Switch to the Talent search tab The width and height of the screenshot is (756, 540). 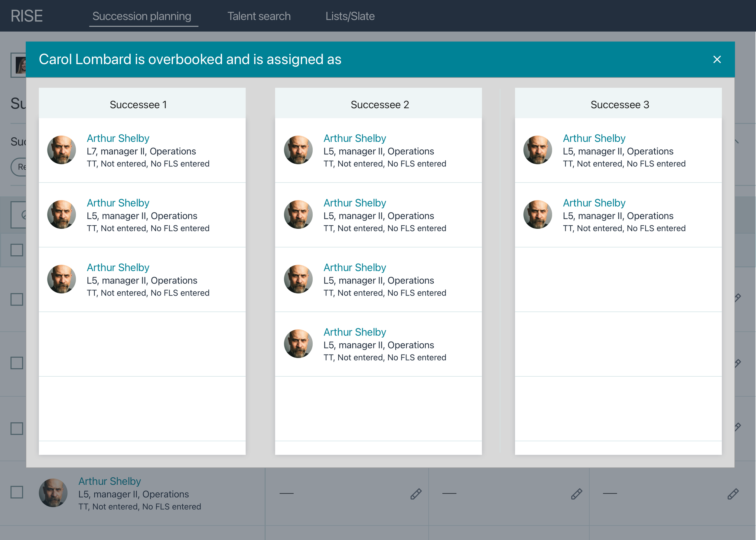[x=259, y=16]
